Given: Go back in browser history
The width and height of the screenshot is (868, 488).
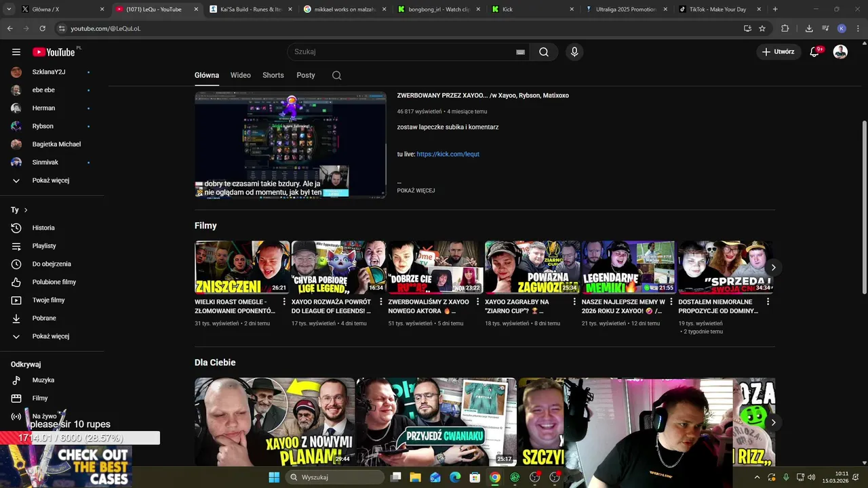Looking at the screenshot, I should pos(9,28).
